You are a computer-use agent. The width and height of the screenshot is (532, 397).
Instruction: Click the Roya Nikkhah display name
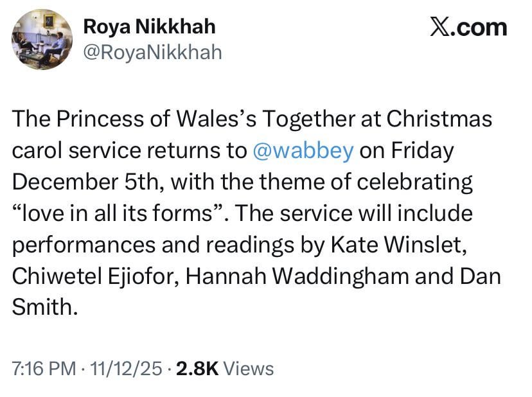149,26
